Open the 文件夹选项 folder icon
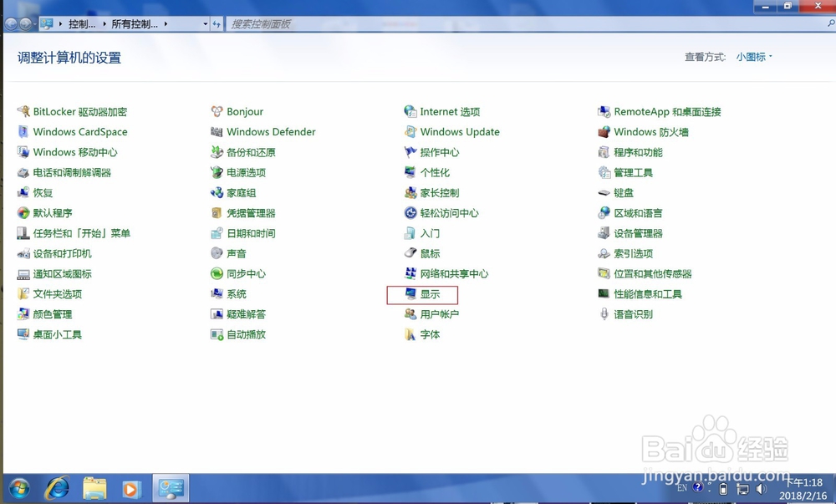 (x=23, y=293)
